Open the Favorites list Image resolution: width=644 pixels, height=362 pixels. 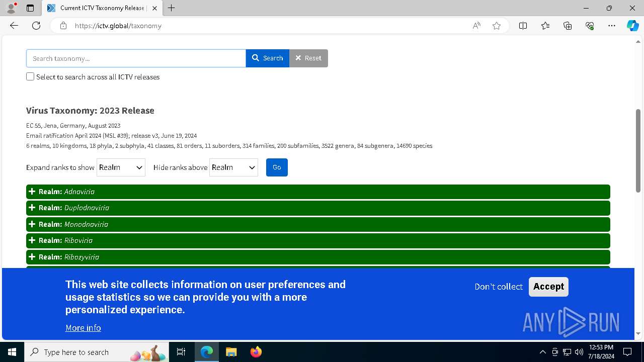(545, 26)
